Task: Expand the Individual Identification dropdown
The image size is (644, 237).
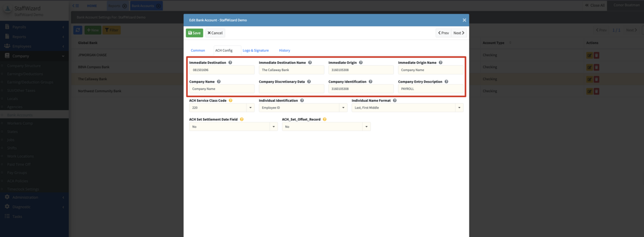Action: point(343,108)
